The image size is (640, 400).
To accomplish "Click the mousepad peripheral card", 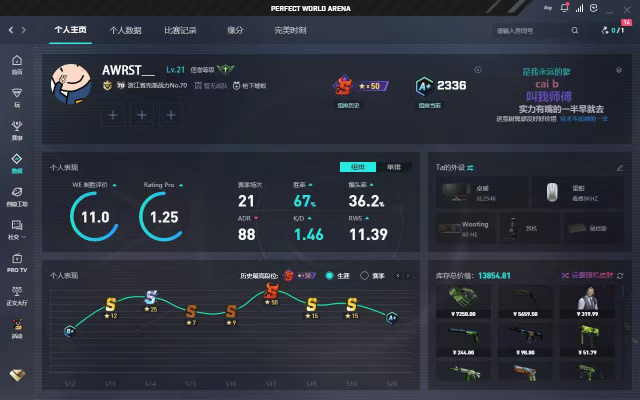I will click(x=594, y=229).
